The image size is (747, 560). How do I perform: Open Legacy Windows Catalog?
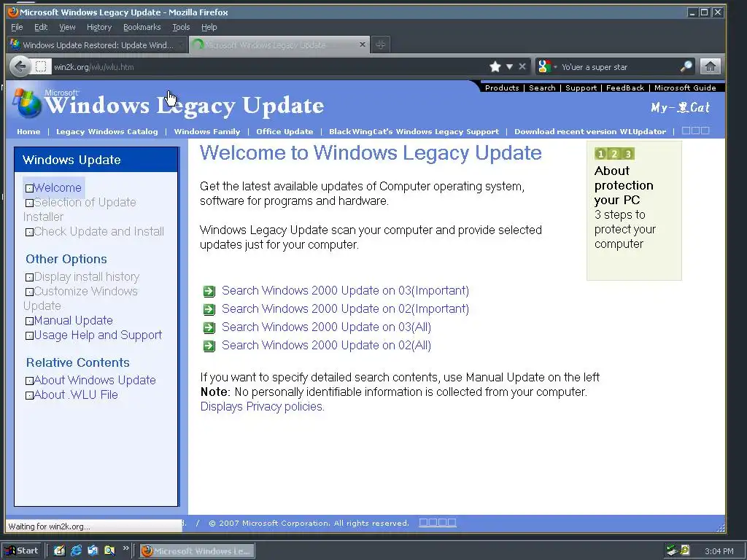(107, 131)
